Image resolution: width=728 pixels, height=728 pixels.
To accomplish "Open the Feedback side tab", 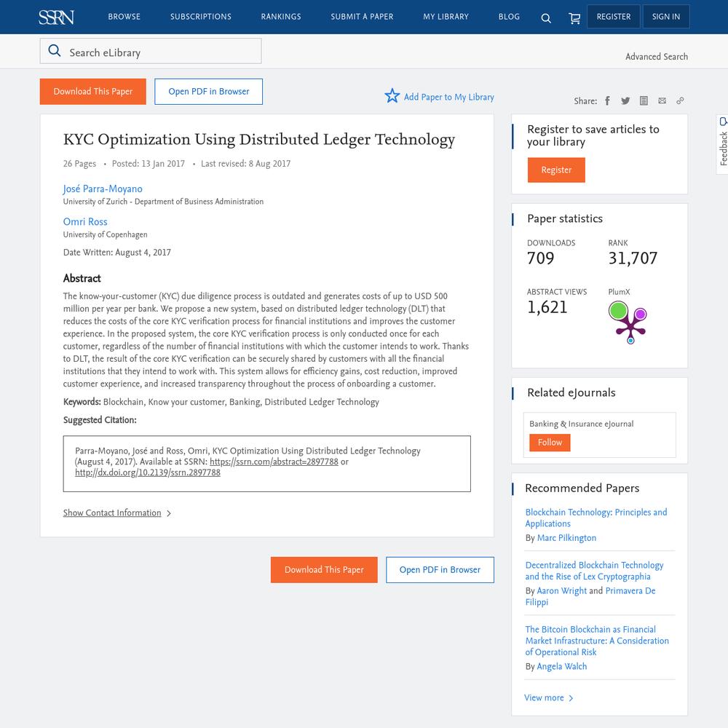I will [722, 144].
